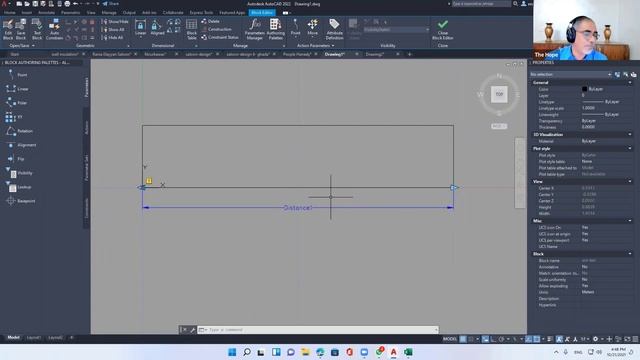This screenshot has width=640, height=360.
Task: Open the Parametric ribbon tab
Action: [x=70, y=13]
